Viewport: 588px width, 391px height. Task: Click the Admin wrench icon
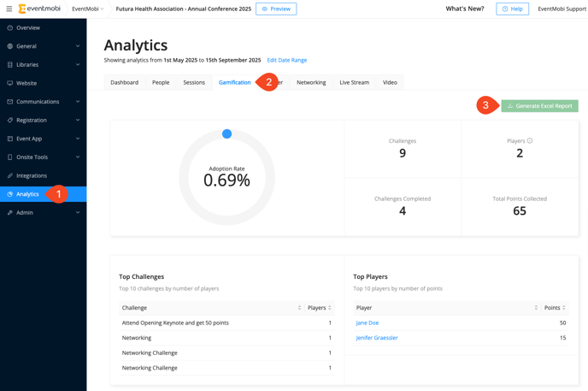(10, 212)
